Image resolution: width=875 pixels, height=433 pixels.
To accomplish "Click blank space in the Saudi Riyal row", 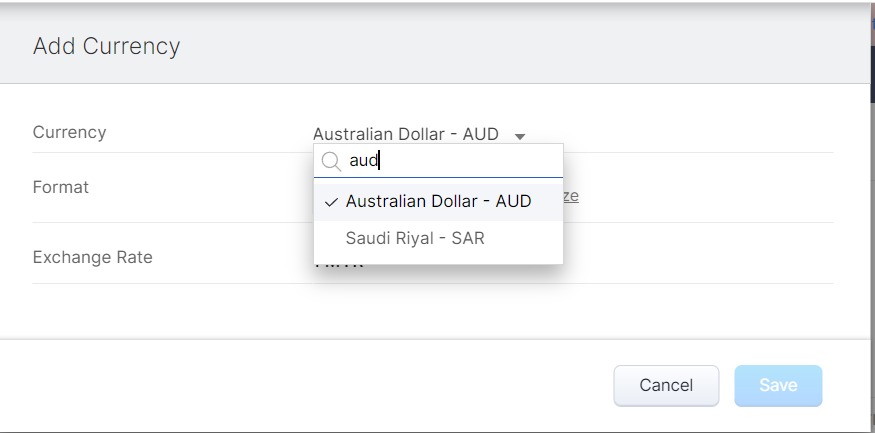I will [x=523, y=239].
